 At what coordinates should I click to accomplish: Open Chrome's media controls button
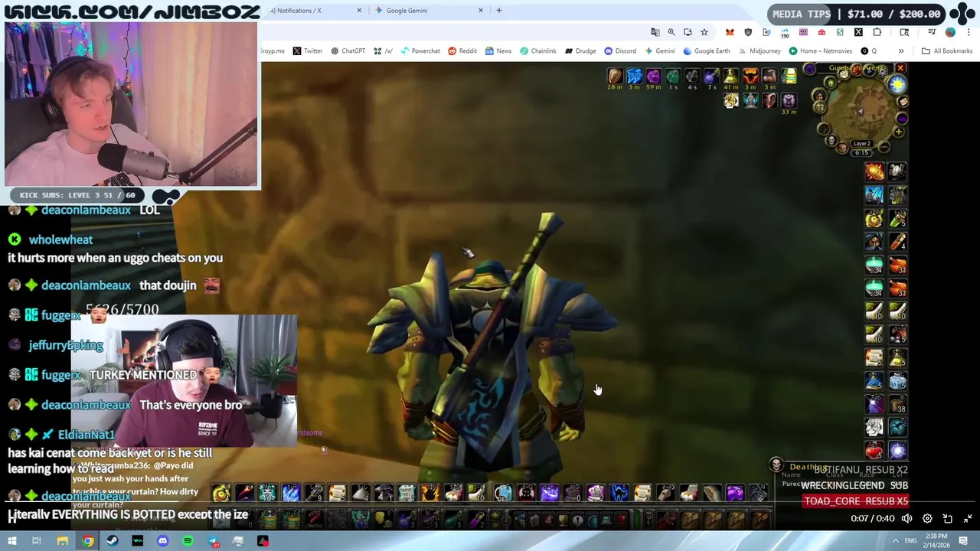pos(932,32)
